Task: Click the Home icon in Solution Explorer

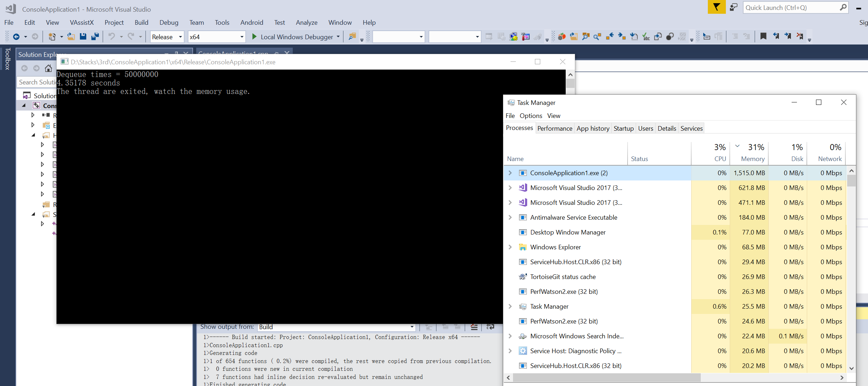Action: pyautogui.click(x=48, y=68)
